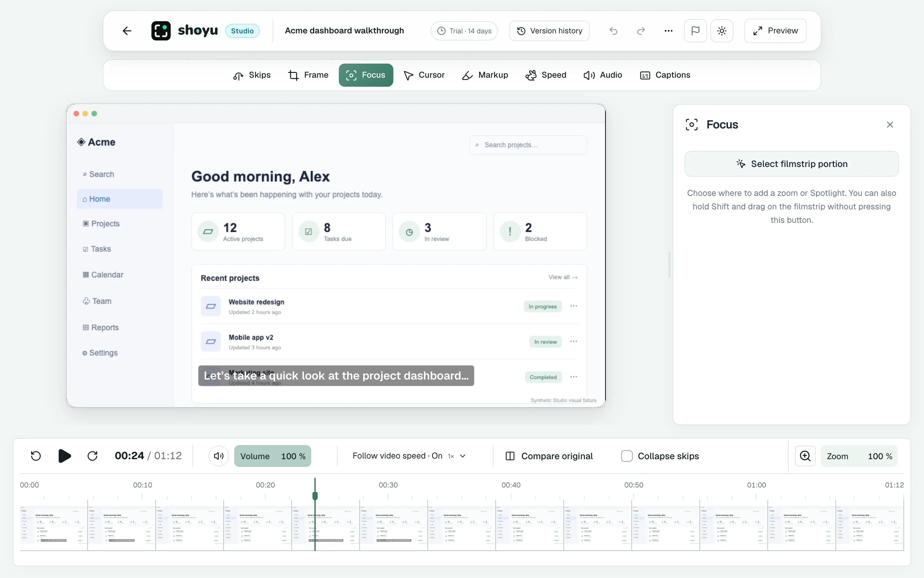Open the Markup tab
Viewport: 924px width, 578px height.
pyautogui.click(x=485, y=75)
